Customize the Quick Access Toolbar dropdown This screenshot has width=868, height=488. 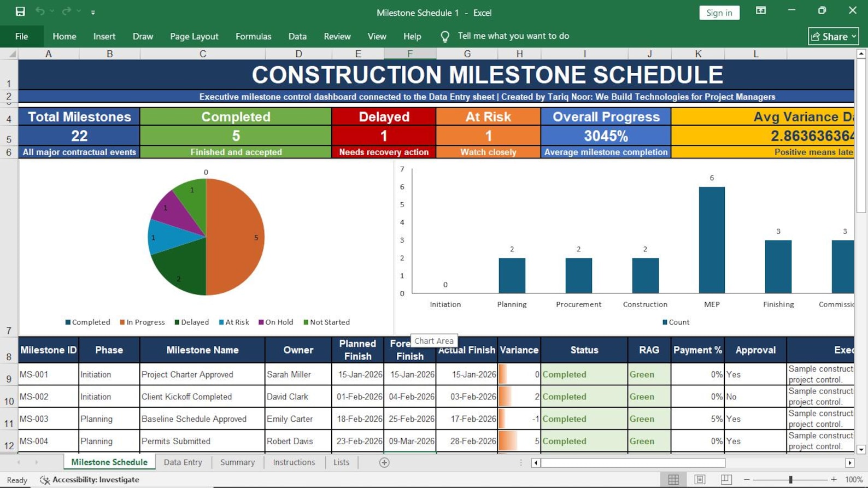click(x=93, y=12)
